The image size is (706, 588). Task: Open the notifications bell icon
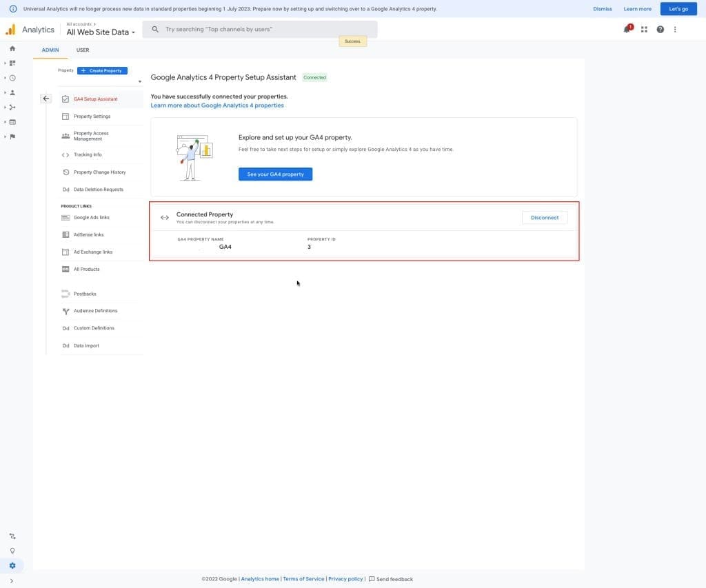tap(627, 29)
